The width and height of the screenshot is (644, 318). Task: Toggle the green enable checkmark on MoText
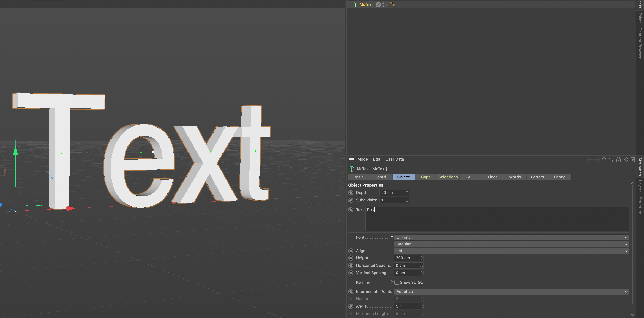(x=386, y=4)
